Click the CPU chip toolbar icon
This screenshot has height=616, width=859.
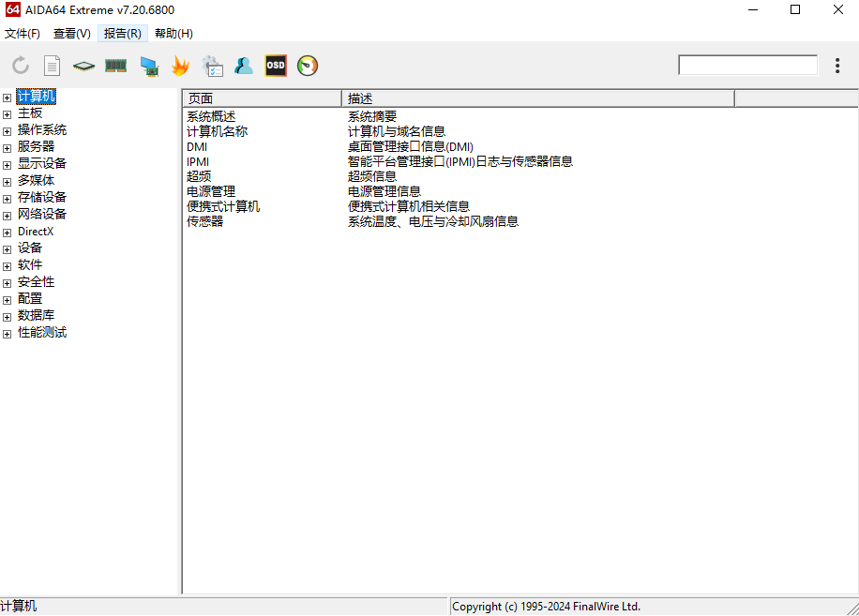84,66
